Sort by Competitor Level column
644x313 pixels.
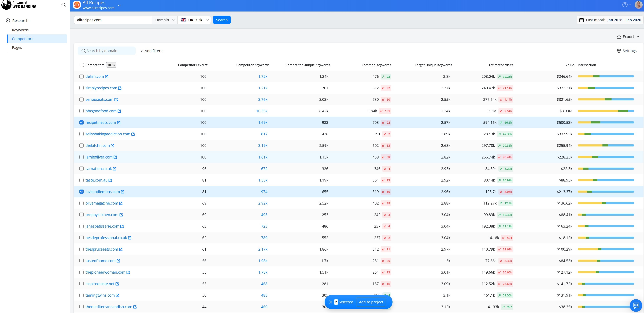[x=193, y=65]
